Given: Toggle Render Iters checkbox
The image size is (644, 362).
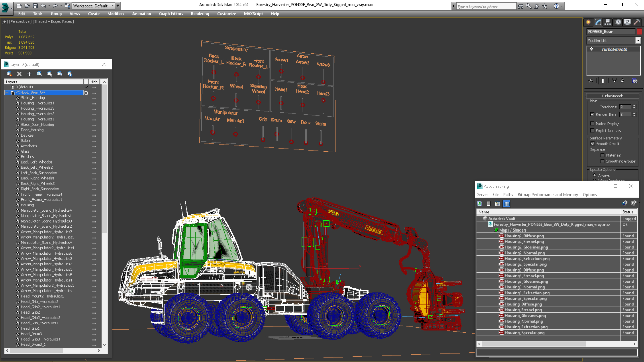Looking at the screenshot, I should click(x=592, y=114).
